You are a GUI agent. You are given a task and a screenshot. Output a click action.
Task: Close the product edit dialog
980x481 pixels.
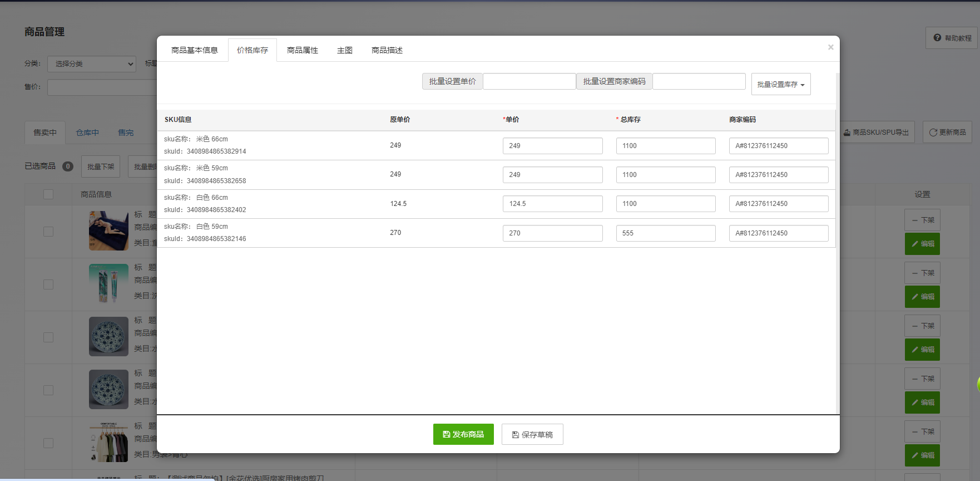coord(830,47)
